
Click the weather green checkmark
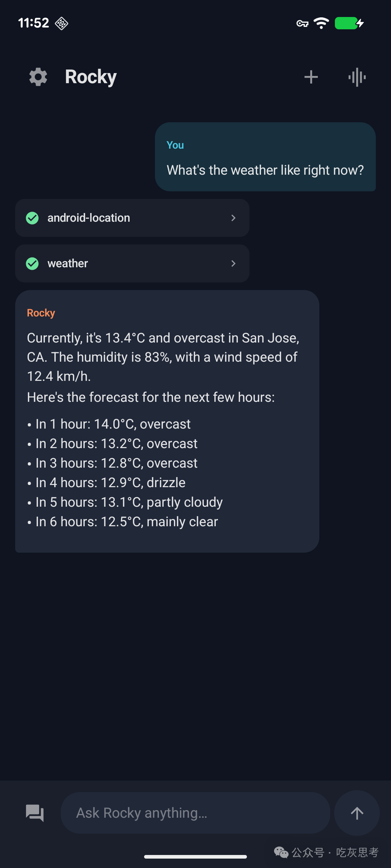32,264
